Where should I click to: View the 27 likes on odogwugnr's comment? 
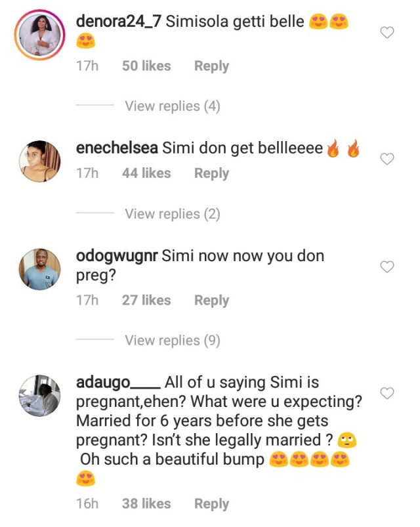pyautogui.click(x=146, y=300)
